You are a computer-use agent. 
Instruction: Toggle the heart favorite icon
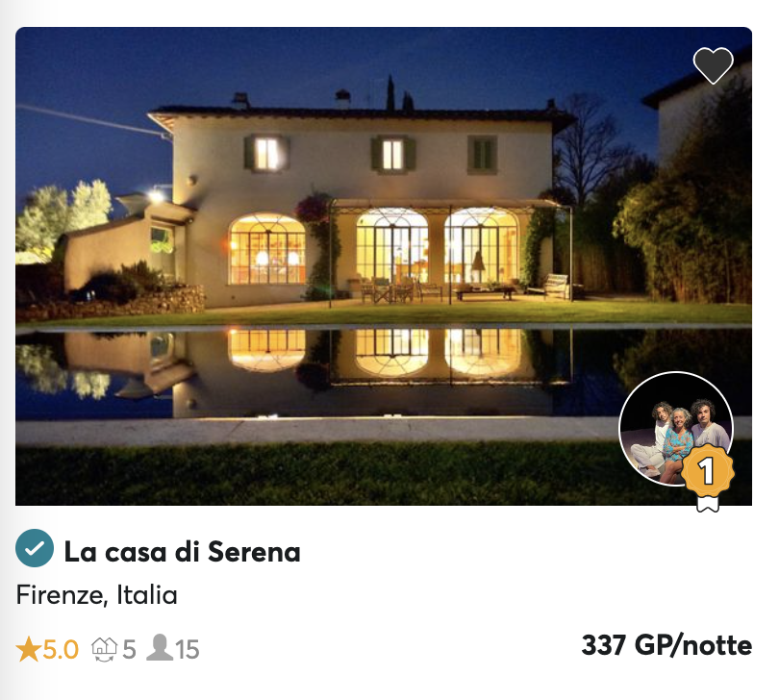click(713, 65)
